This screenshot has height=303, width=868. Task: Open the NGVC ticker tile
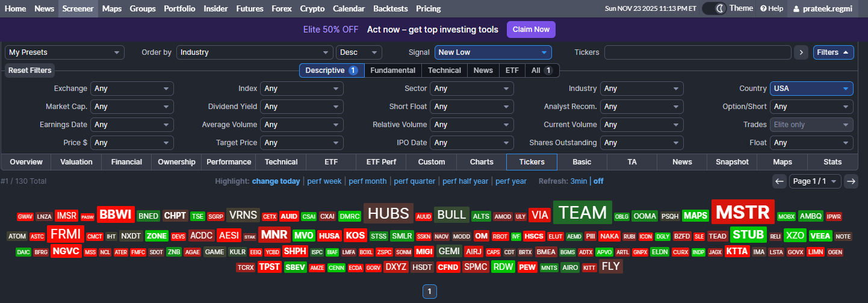(66, 251)
